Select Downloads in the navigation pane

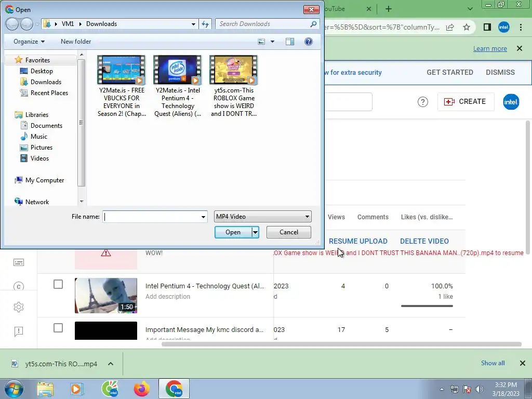pos(46,82)
